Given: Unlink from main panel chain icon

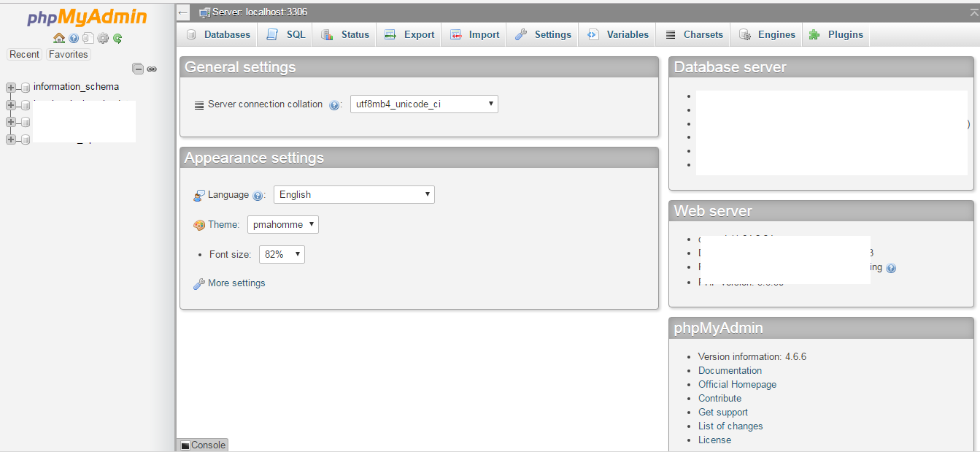Looking at the screenshot, I should [152, 69].
